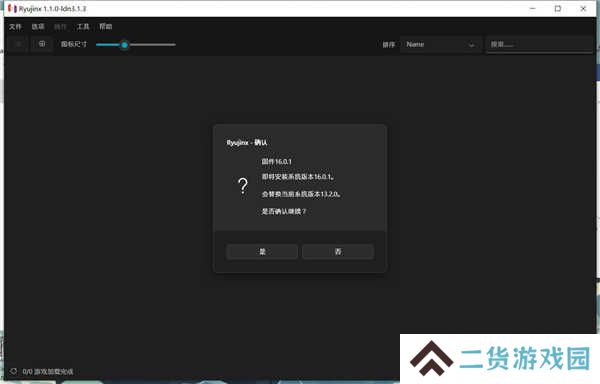Maximize the Ryujinx window
The image size is (600, 384).
tap(558, 8)
